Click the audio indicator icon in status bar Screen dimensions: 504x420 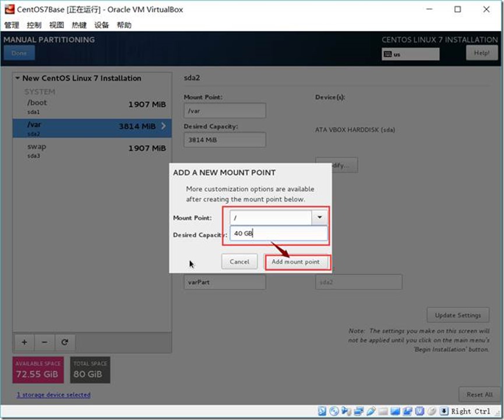coord(346,411)
